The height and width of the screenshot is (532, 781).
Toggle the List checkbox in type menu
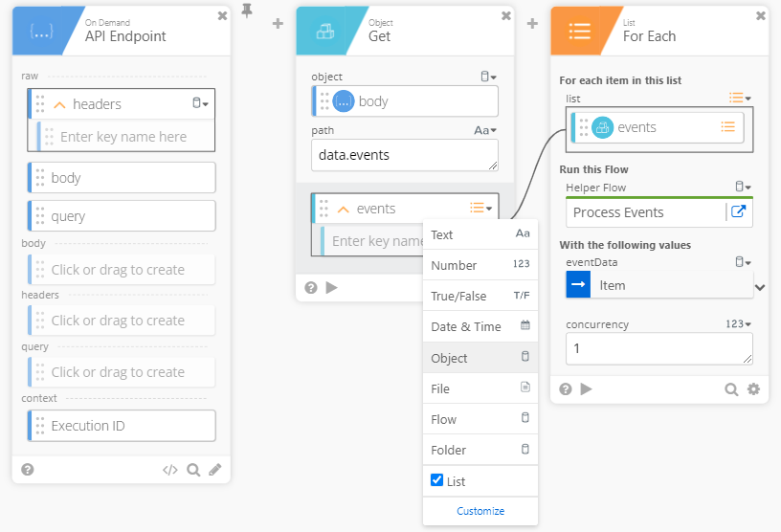437,480
